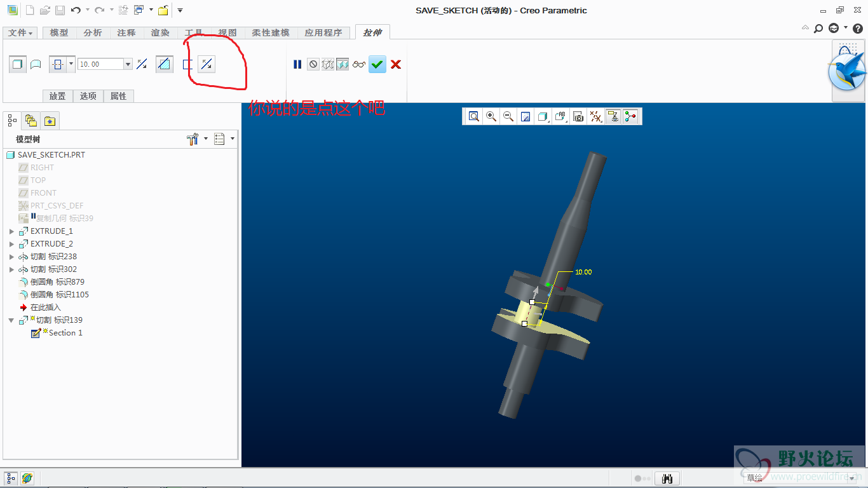The image size is (868, 488).
Task: Open the undo history dropdown arrow
Action: pos(88,10)
